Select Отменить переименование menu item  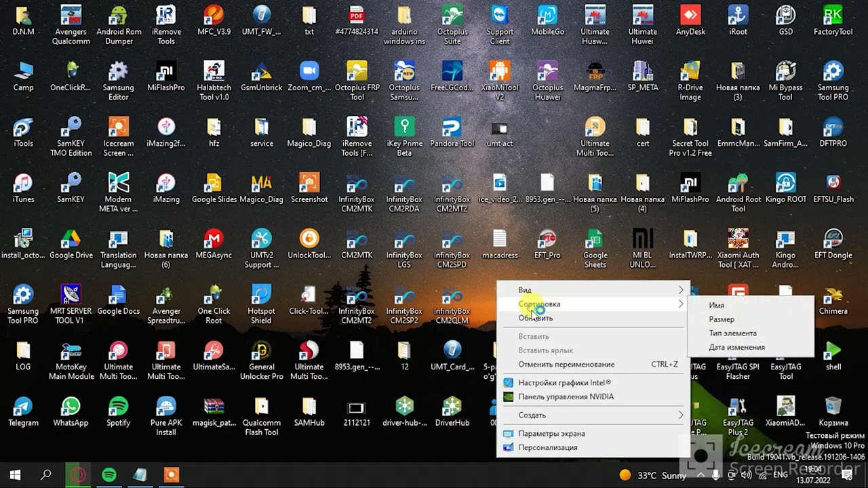(x=593, y=364)
